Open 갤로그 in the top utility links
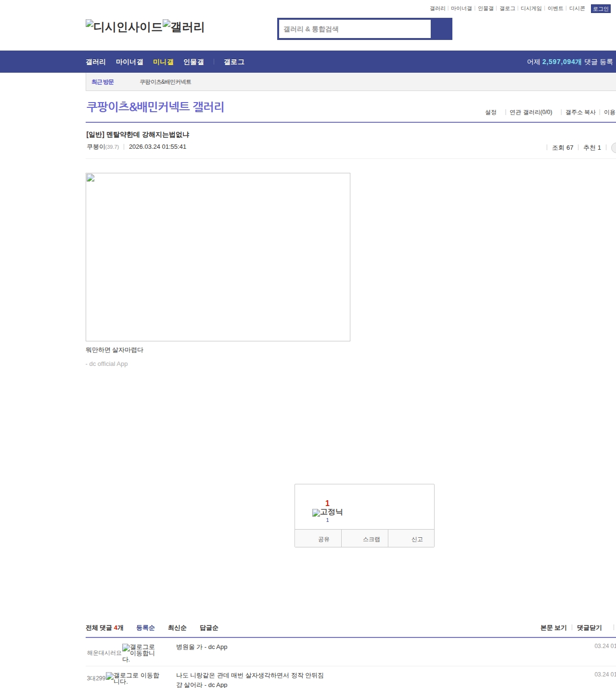 (x=507, y=9)
